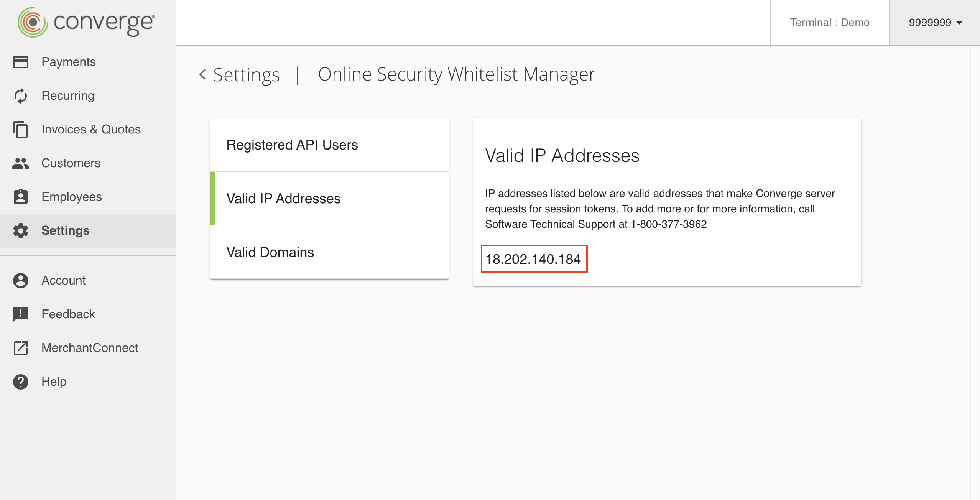The width and height of the screenshot is (980, 500).
Task: Open the 9999999 account dropdown
Action: [935, 23]
